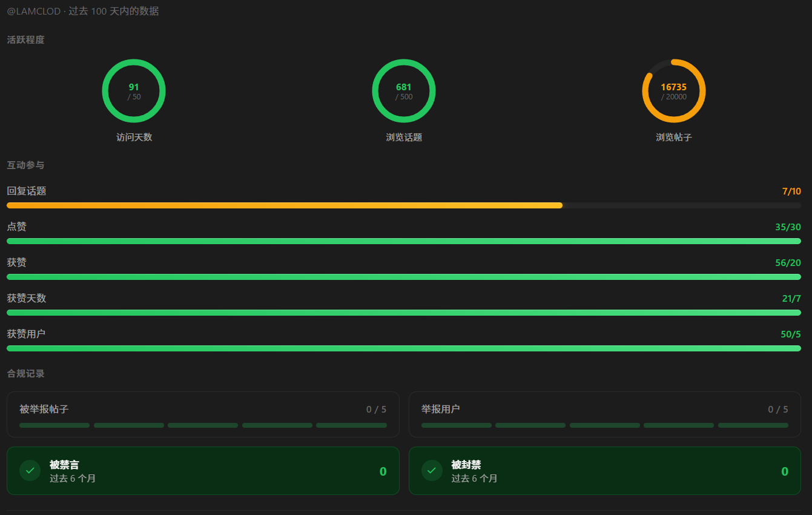Click the orange 浏览帖子 progress ring
Viewport: 812px width, 515px height.
(674, 91)
